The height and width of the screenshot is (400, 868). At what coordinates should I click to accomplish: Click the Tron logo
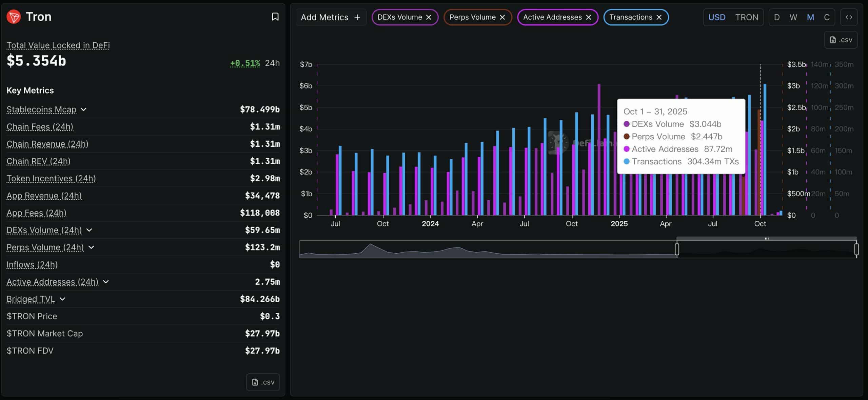pyautogui.click(x=14, y=16)
